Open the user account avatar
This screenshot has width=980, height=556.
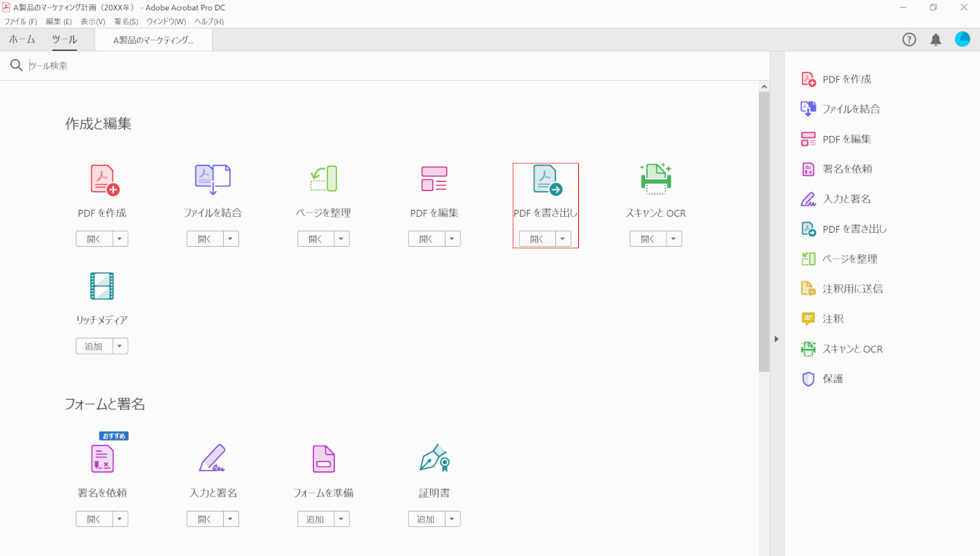click(x=963, y=40)
